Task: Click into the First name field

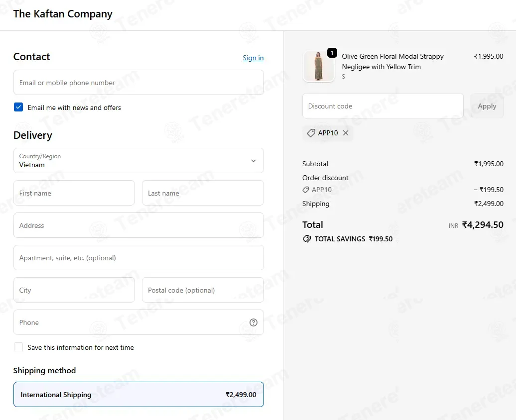Action: [74, 193]
